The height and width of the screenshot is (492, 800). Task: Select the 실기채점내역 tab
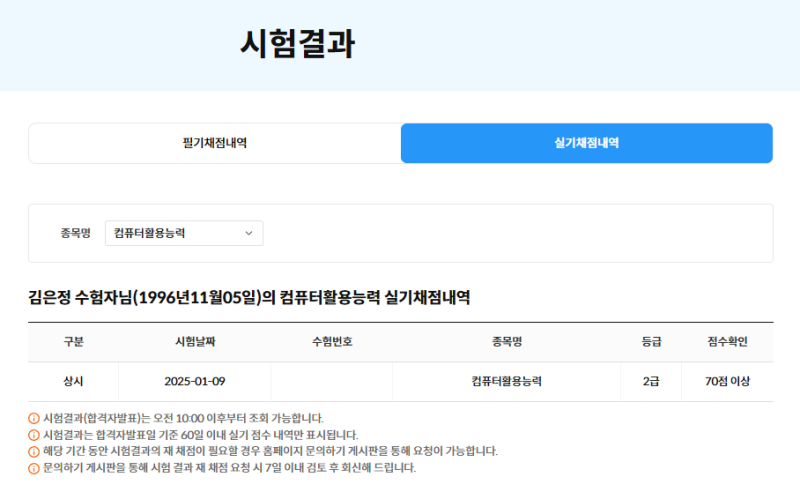click(587, 143)
